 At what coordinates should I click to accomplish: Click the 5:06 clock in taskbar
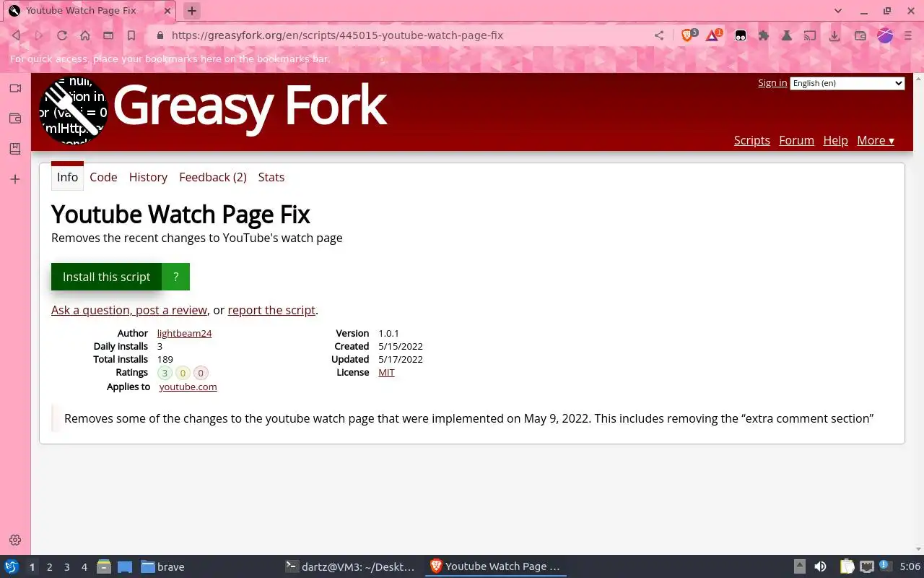coord(910,567)
